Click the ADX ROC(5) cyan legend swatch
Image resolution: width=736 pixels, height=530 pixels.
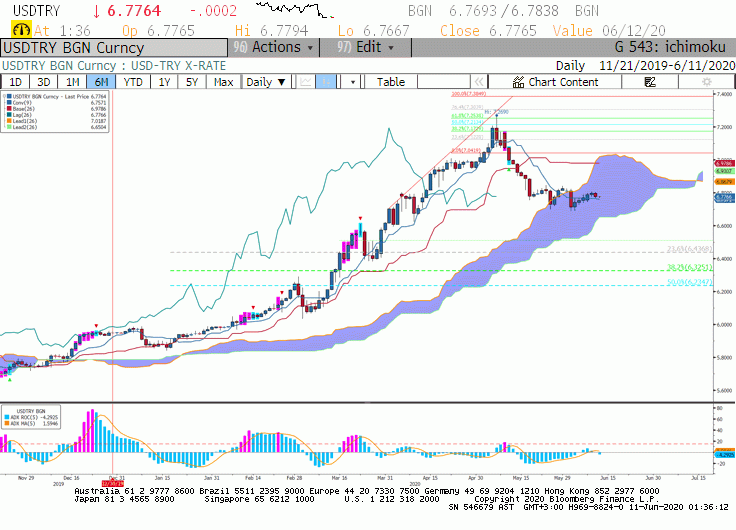7,417
